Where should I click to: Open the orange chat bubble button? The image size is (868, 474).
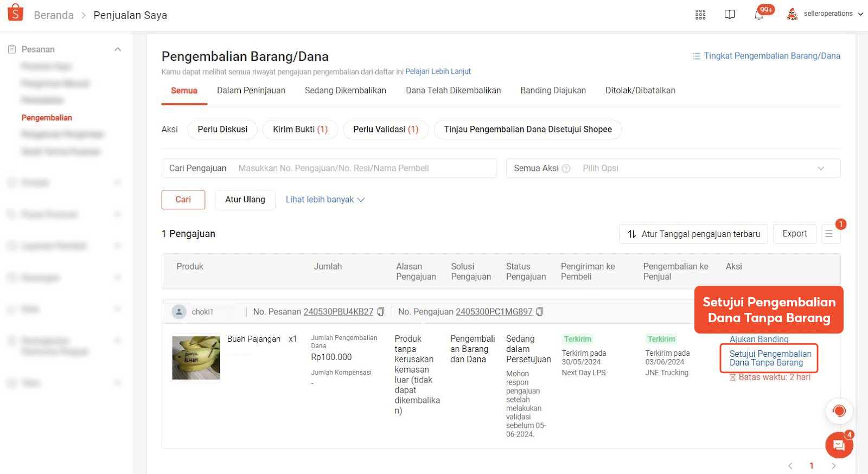tap(839, 445)
